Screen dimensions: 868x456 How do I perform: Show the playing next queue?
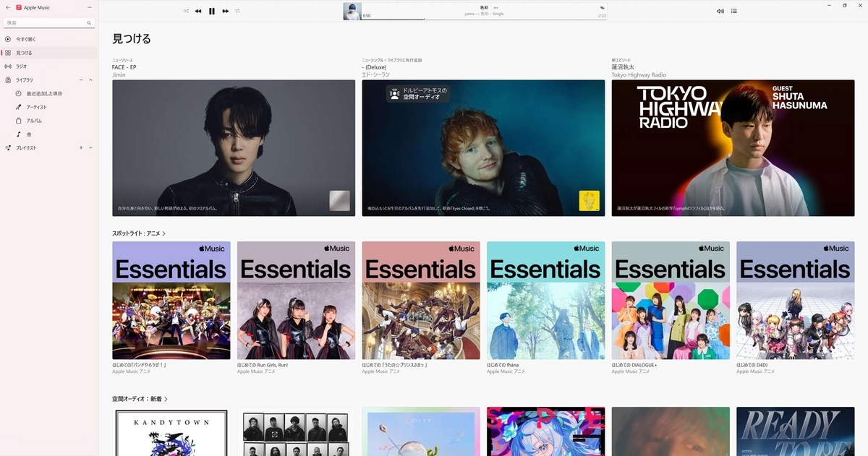coord(734,11)
